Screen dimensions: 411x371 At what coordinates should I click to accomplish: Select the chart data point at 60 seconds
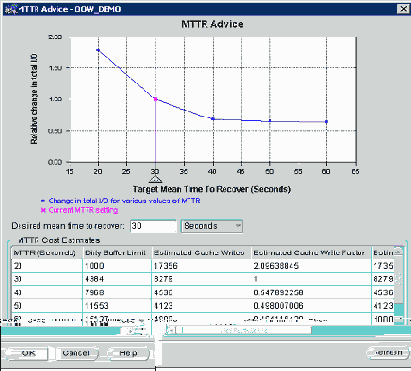coord(326,122)
